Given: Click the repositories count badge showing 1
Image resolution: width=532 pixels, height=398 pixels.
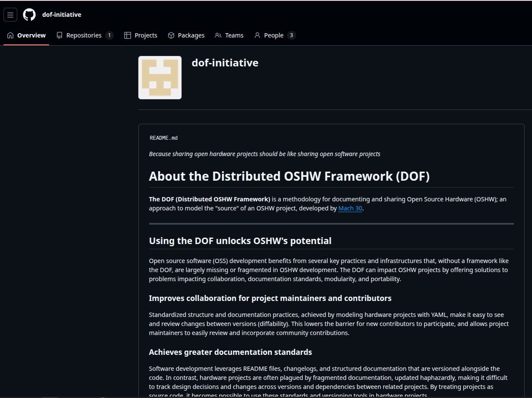Looking at the screenshot, I should [x=110, y=35].
